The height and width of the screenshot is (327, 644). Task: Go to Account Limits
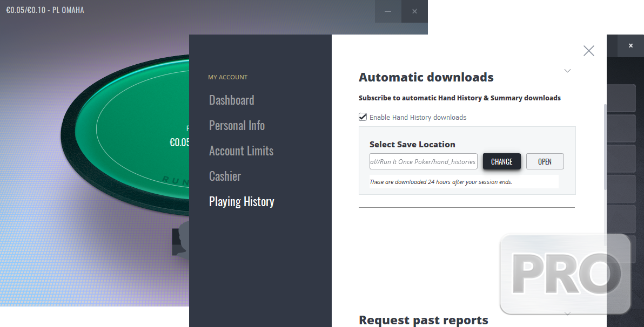coord(241,151)
